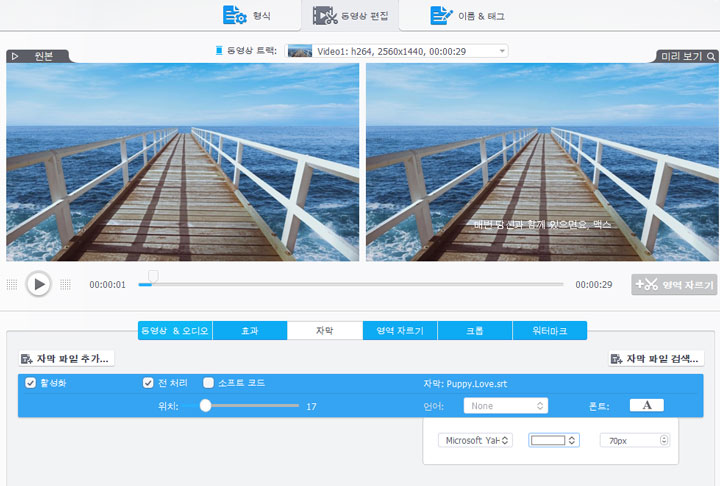This screenshot has width=720, height=486.
Task: Click the 위치 position slider handle
Action: coord(205,405)
